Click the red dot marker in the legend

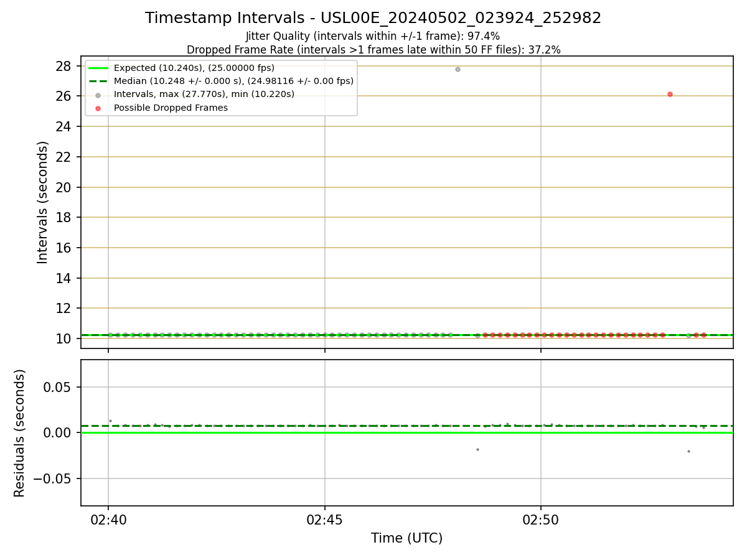point(98,108)
